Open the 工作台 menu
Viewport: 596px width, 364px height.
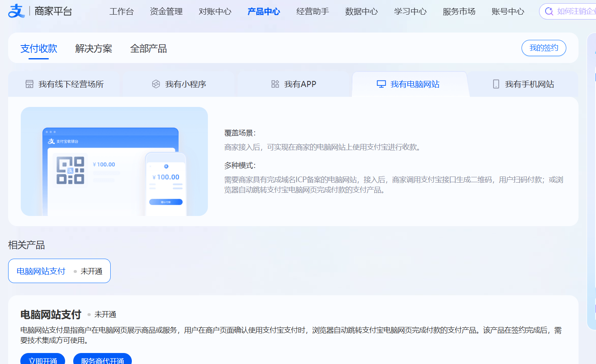tap(121, 11)
